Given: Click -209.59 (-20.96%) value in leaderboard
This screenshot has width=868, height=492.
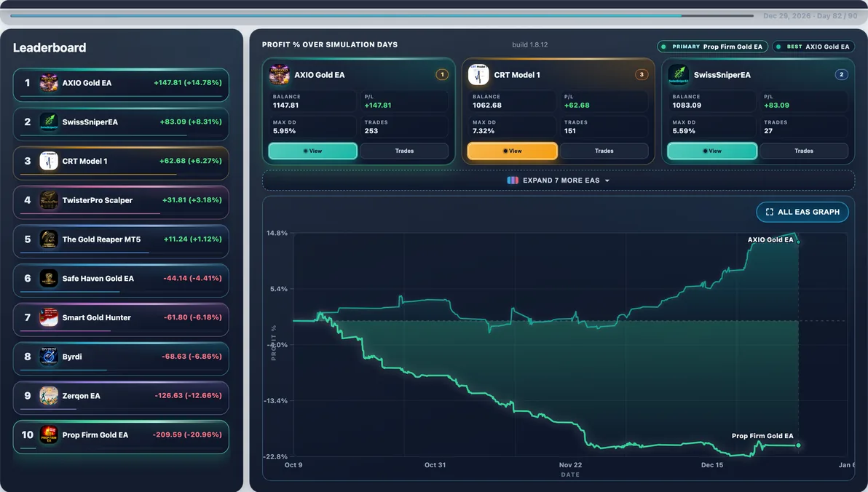Looking at the screenshot, I should [187, 435].
